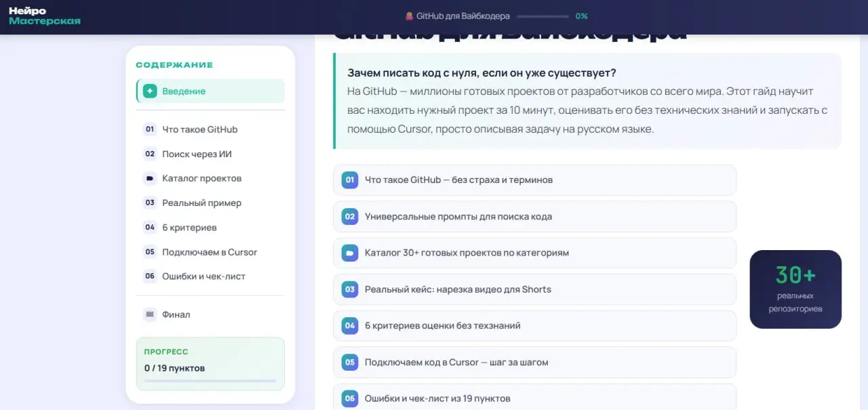This screenshot has width=868, height=410.
Task: Open the Нейро Мастерская logo
Action: (x=45, y=16)
